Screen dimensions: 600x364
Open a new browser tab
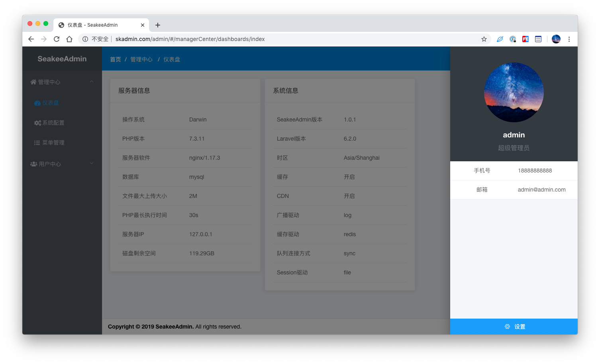tap(158, 25)
